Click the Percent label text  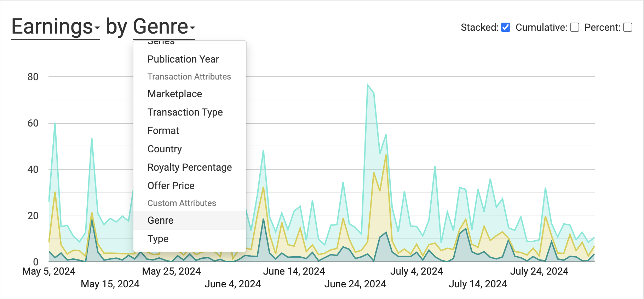(602, 27)
